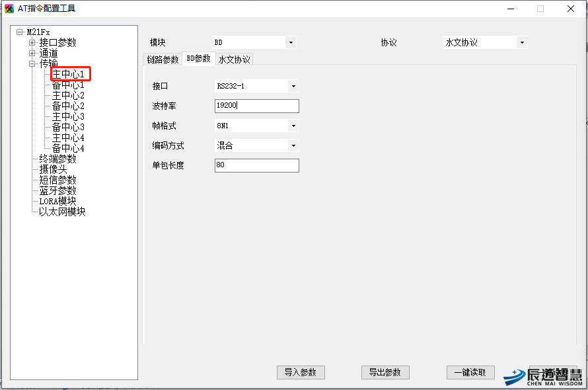
Task: Switch to the 链路参数 tab
Action: point(163,59)
